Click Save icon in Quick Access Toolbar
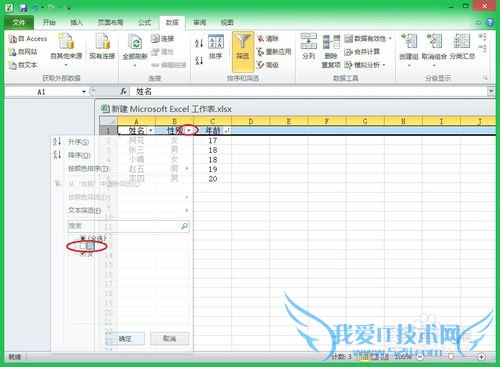The height and width of the screenshot is (367, 500). pyautogui.click(x=23, y=7)
